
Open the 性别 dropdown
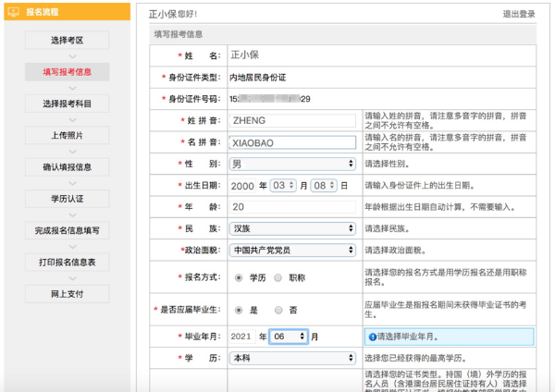tap(291, 164)
